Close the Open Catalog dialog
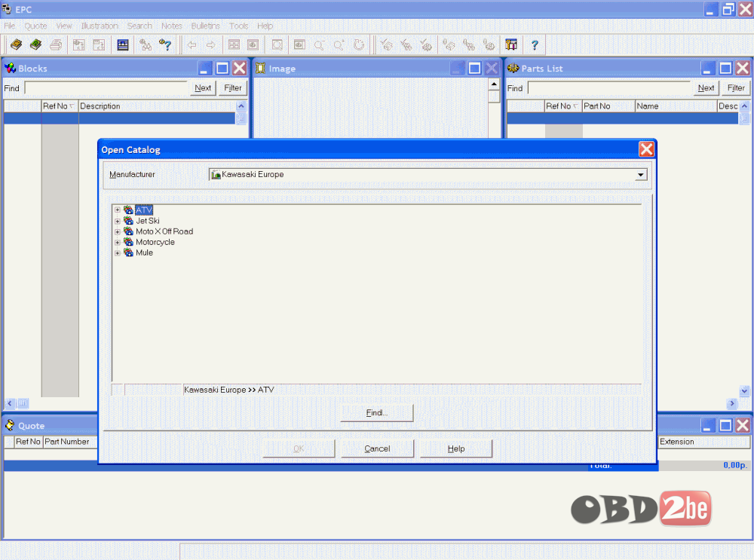Screen dimensions: 754x560 pos(646,149)
